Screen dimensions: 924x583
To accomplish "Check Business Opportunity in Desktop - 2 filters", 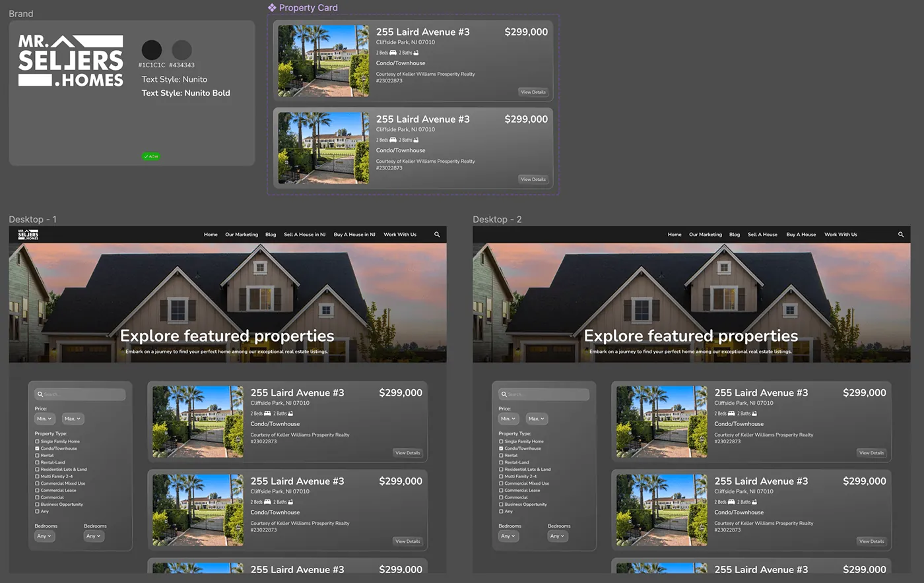I will click(x=502, y=505).
